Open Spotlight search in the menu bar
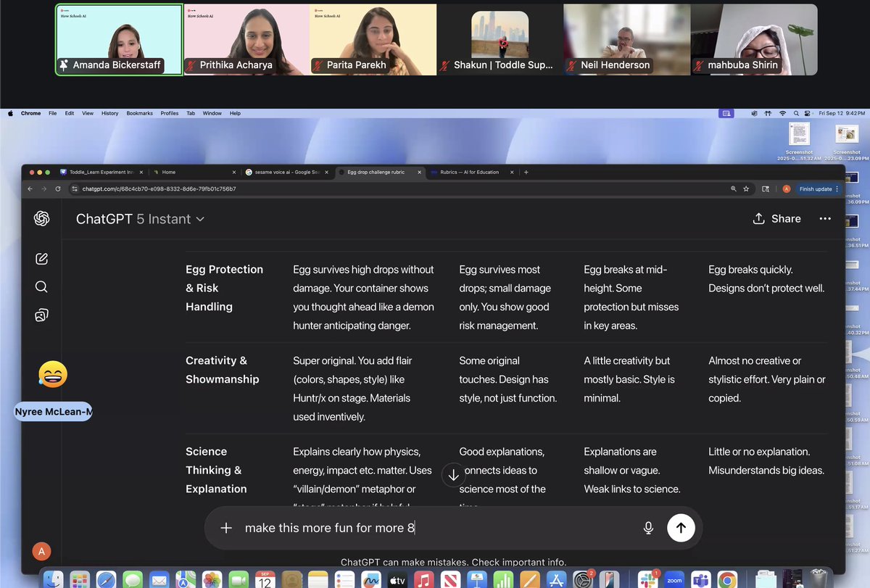Viewport: 870px width, 588px height. 795,113
